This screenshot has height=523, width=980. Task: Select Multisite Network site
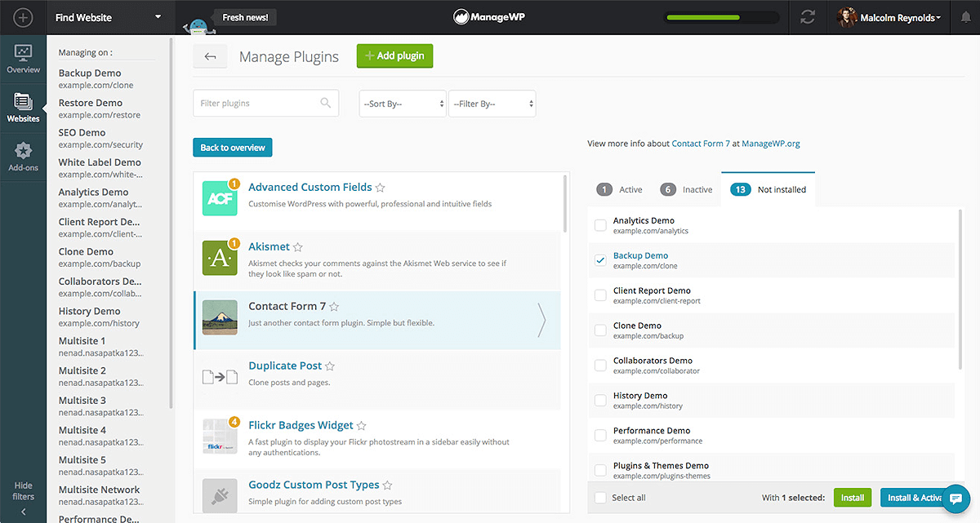[101, 495]
